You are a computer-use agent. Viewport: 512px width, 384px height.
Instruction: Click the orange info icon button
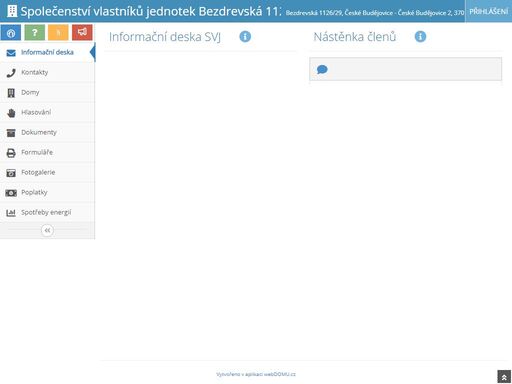[58, 33]
